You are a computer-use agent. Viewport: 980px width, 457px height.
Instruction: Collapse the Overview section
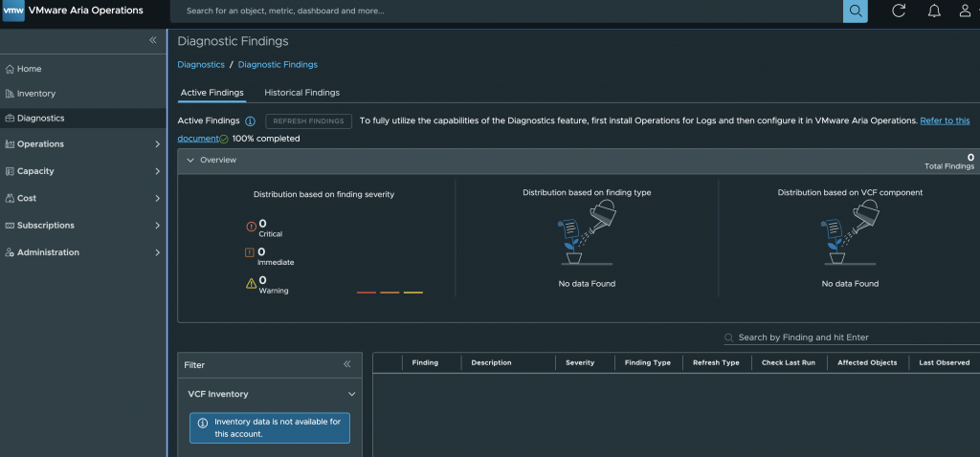(190, 161)
